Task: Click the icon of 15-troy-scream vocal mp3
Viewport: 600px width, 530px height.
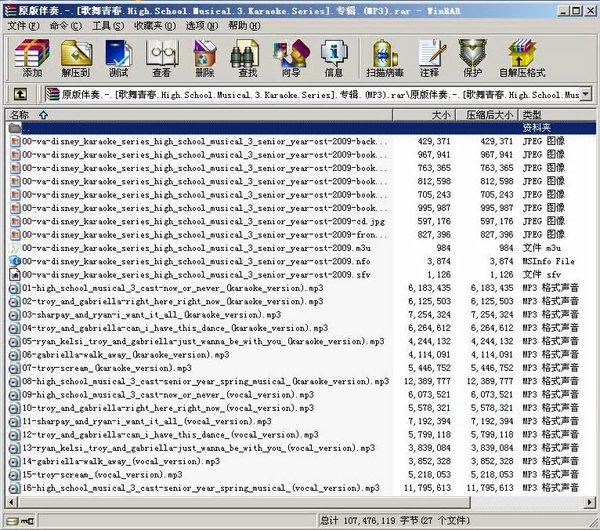Action: click(x=15, y=475)
